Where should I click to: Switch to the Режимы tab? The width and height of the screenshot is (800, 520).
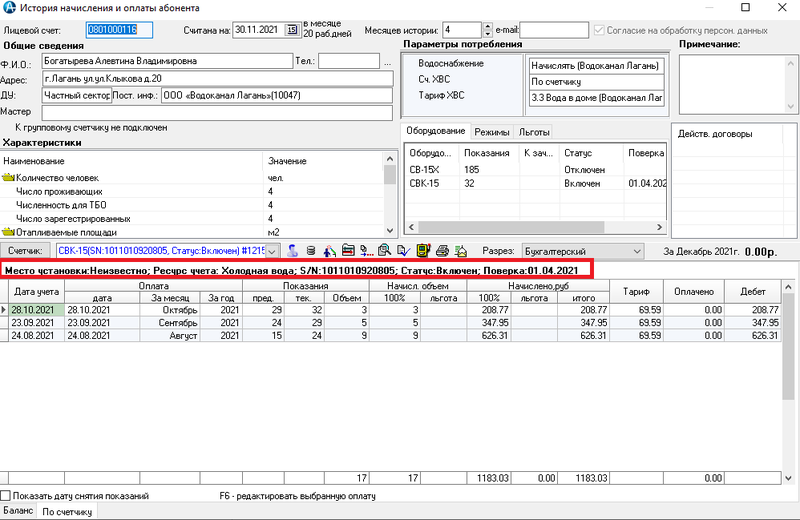[x=492, y=132]
